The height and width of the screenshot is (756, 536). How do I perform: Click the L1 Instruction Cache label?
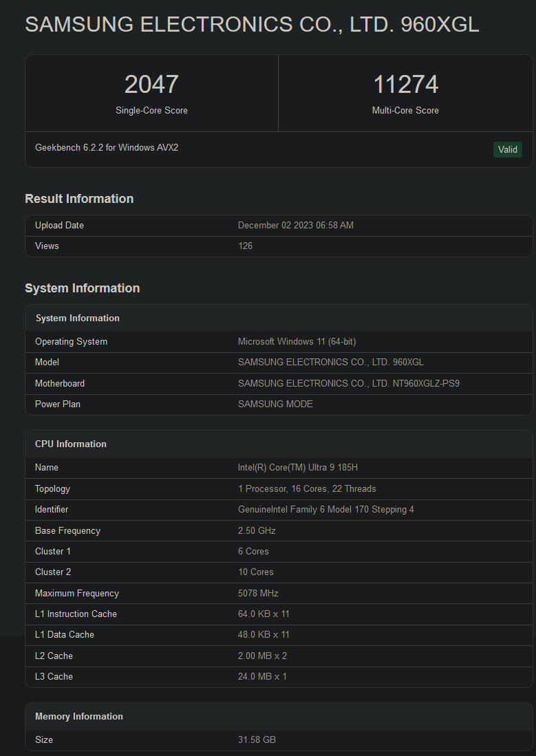76,614
